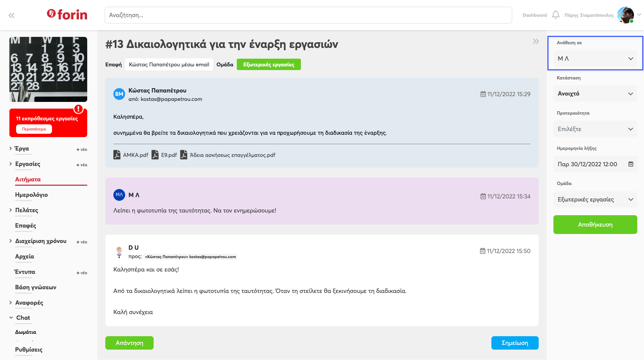This screenshot has width=644, height=360.
Task: Click the BM avatar of Κώστας Παπαπέτρου
Action: coord(119,94)
